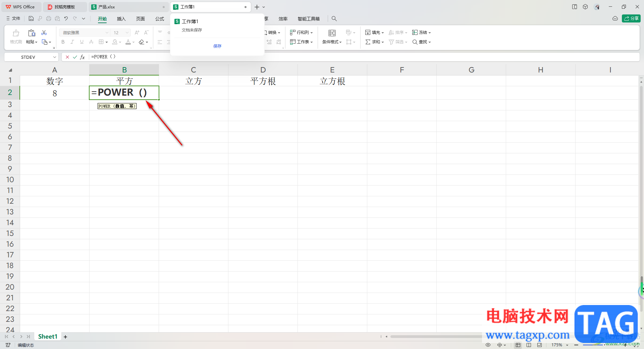The image size is (644, 349).
Task: Increase font size with A+ icon
Action: [137, 33]
